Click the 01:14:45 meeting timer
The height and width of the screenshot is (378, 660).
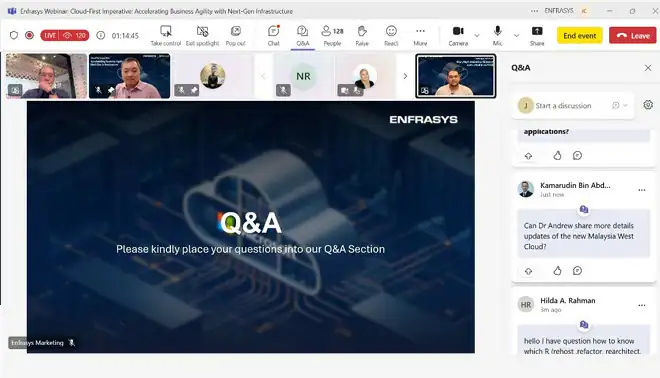125,36
